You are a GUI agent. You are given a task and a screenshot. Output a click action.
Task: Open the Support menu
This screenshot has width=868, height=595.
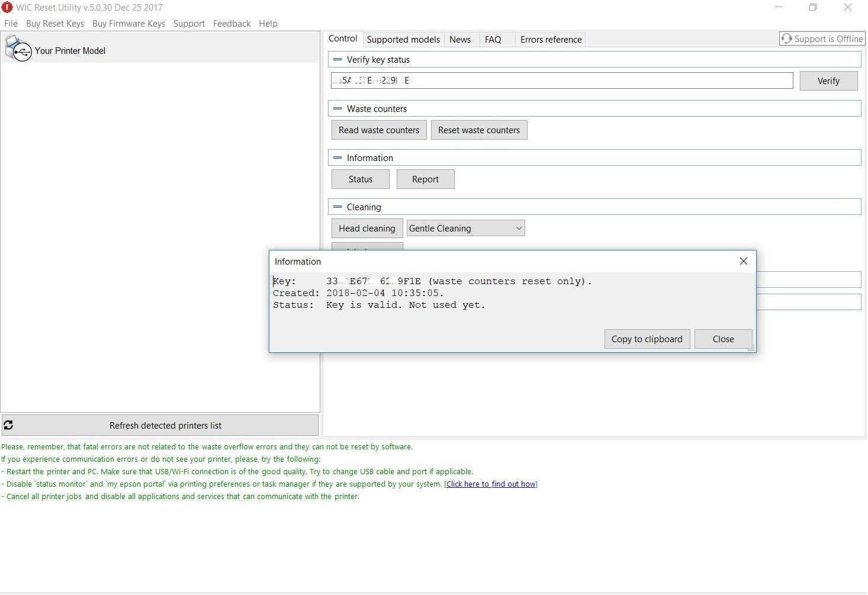(x=189, y=23)
